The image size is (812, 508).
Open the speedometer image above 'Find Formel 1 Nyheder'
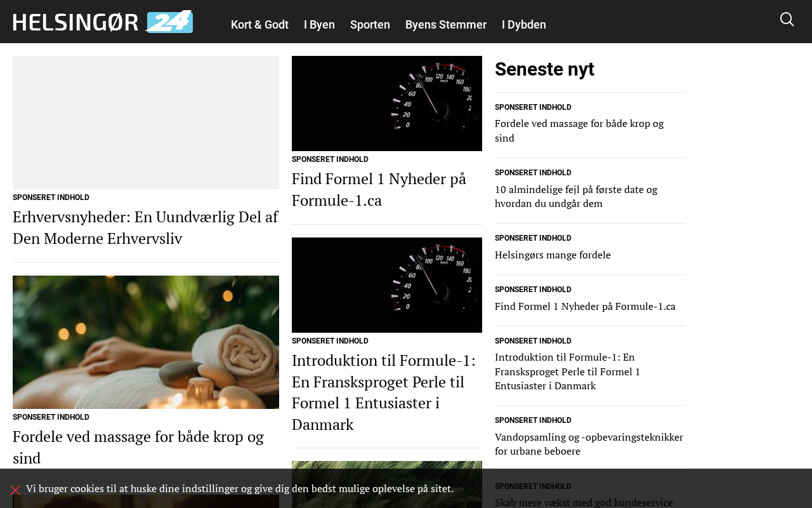pos(387,104)
